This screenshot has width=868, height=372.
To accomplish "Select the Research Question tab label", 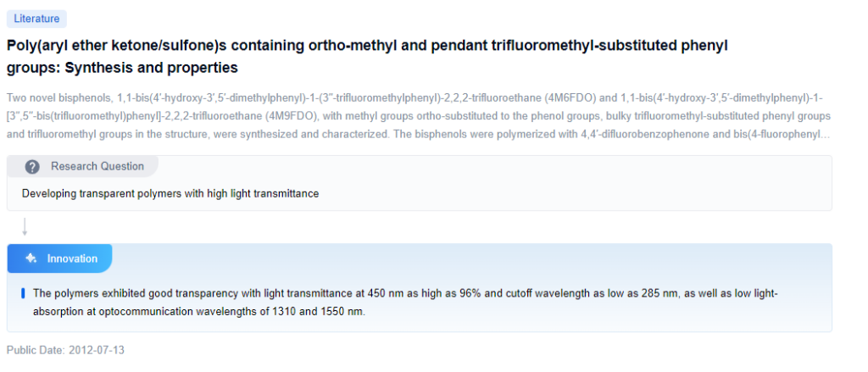I will click(x=97, y=166).
